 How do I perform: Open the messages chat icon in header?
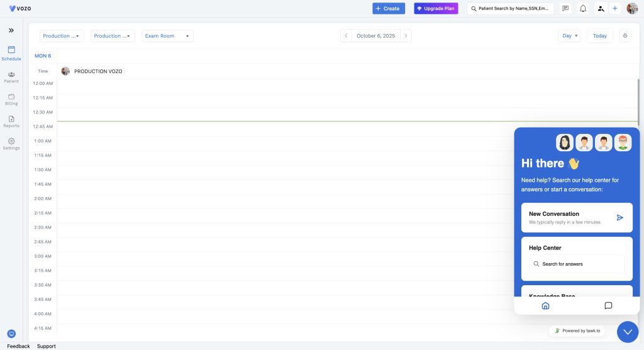pyautogui.click(x=565, y=8)
